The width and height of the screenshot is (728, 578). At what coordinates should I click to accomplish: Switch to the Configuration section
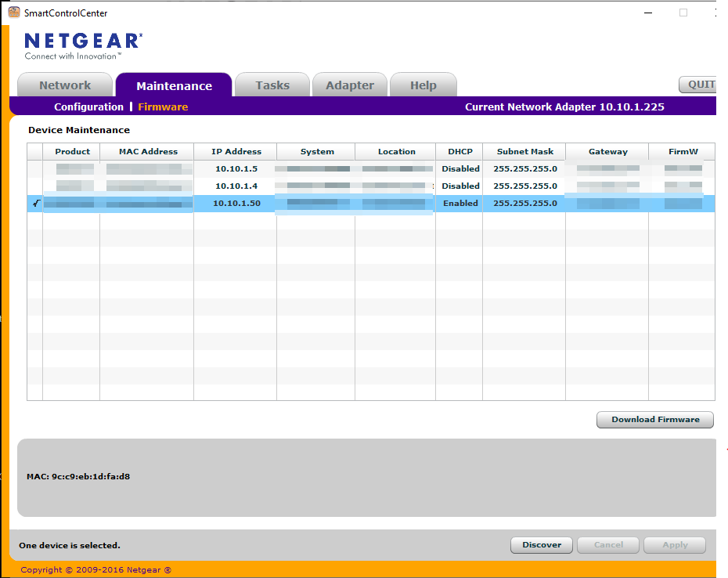tap(89, 107)
